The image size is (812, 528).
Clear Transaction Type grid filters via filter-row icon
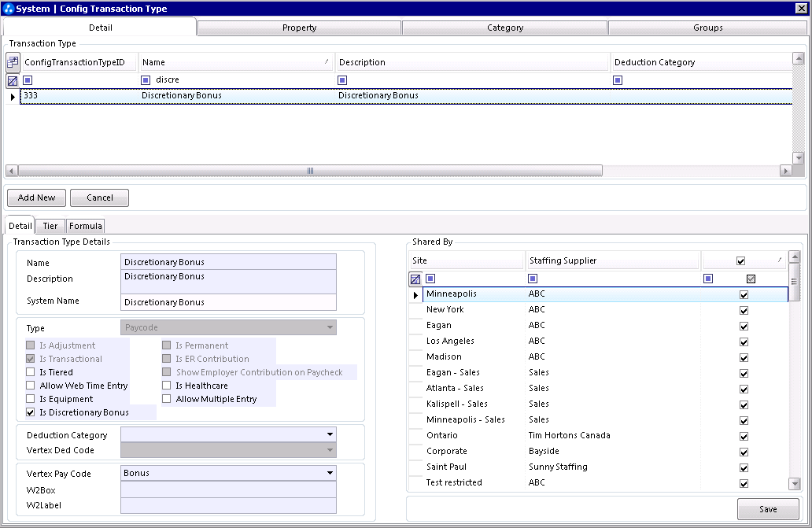(13, 81)
